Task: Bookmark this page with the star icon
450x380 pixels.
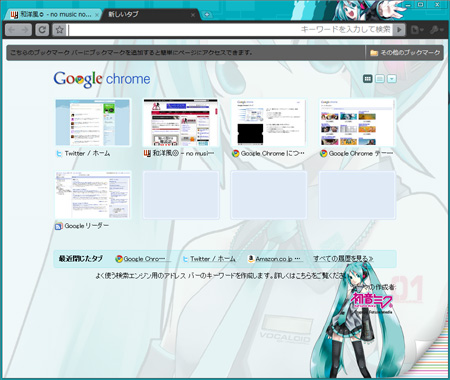Action: pyautogui.click(x=59, y=30)
